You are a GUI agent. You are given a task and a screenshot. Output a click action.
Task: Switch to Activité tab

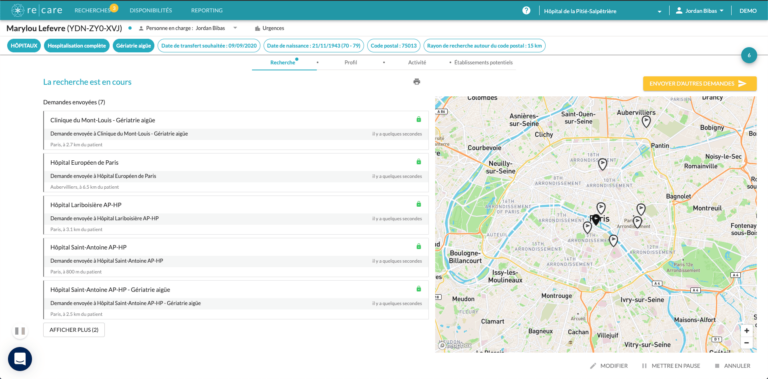(417, 63)
